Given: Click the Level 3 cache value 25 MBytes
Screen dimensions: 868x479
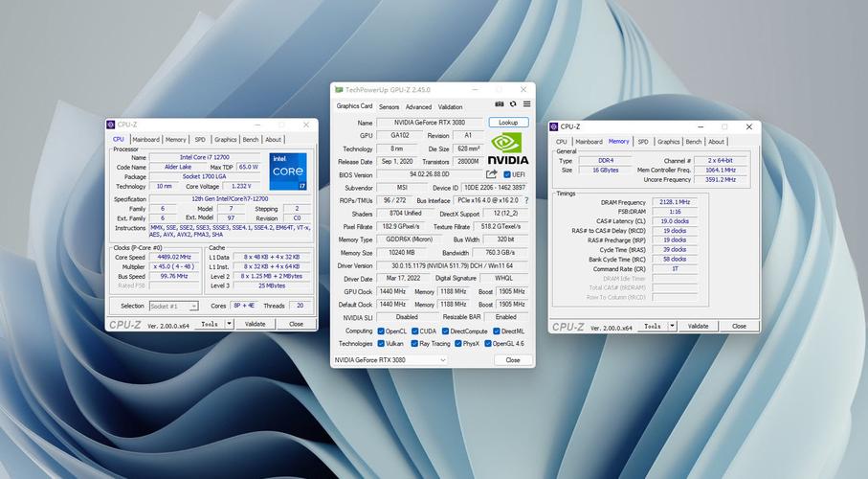Looking at the screenshot, I should click(271, 286).
